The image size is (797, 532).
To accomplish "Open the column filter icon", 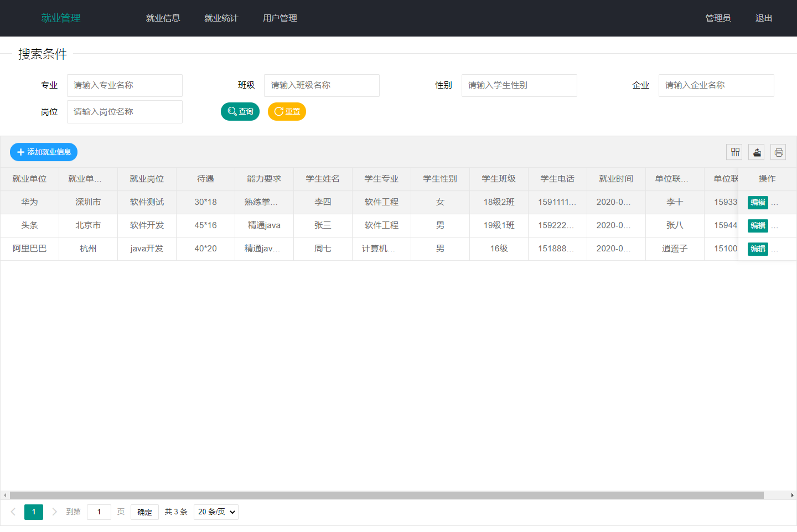I will click(x=734, y=152).
